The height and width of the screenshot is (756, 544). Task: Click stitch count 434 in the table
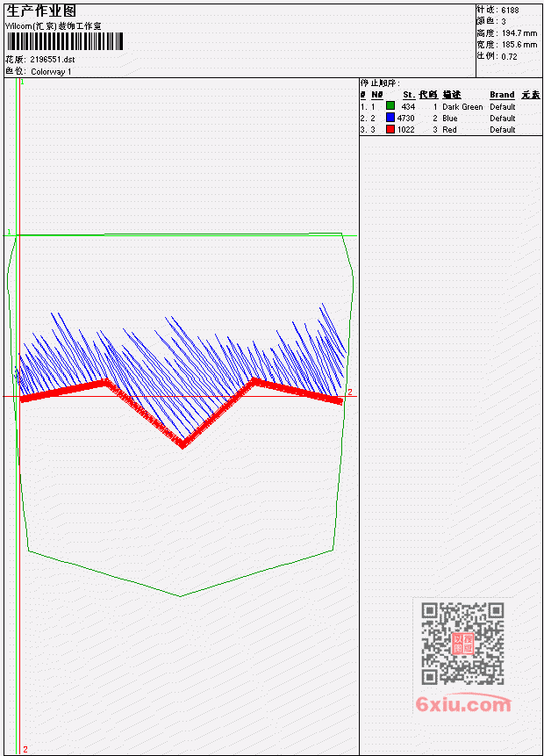pos(408,107)
